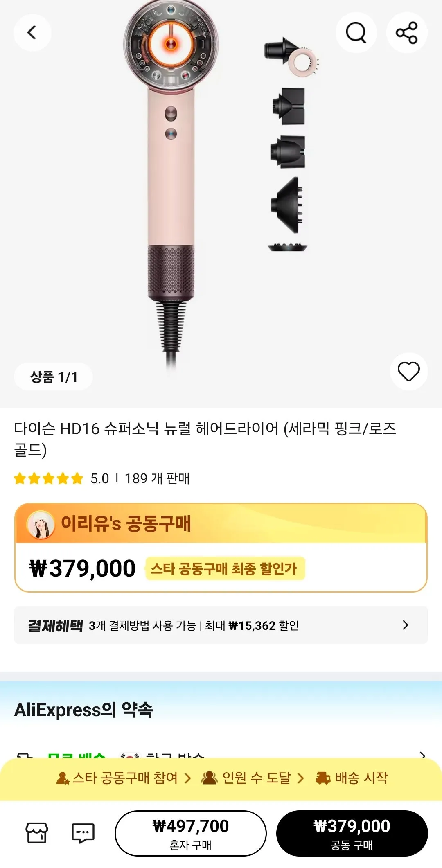This screenshot has height=868, width=442.
Task: Select 혼자 구매 for ₩497,700
Action: (x=190, y=833)
